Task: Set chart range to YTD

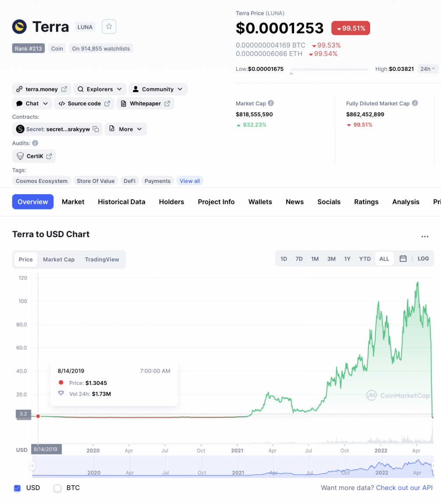Action: (365, 259)
